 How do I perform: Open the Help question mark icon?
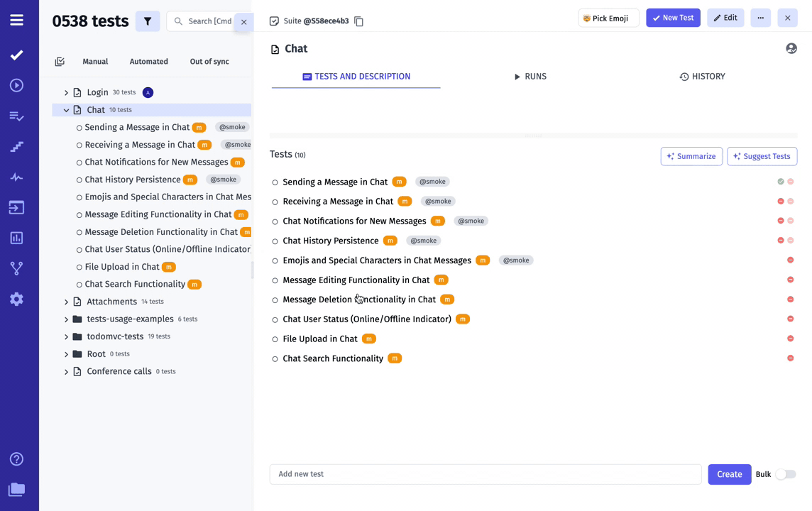tap(16, 459)
